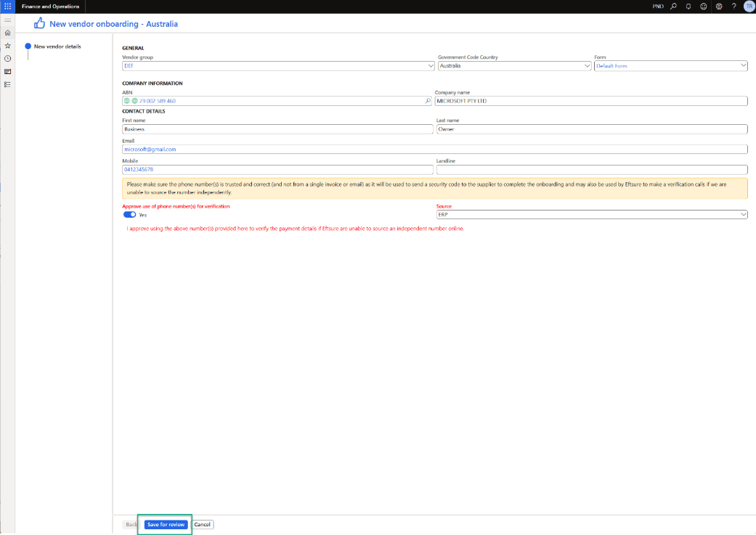Click Finance and Operations title
This screenshot has width=756, height=535.
pyautogui.click(x=50, y=7)
